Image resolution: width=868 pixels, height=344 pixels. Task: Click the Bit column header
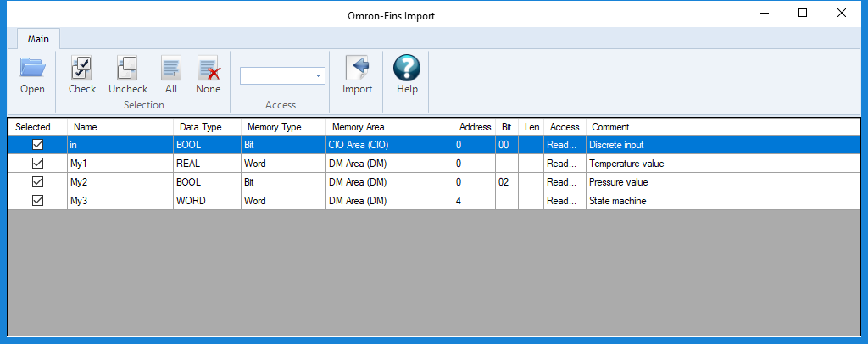(507, 126)
